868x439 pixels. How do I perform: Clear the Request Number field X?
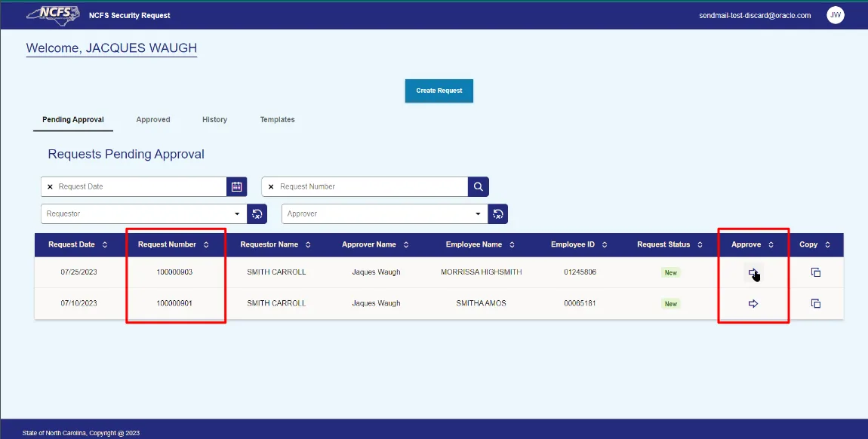click(271, 186)
